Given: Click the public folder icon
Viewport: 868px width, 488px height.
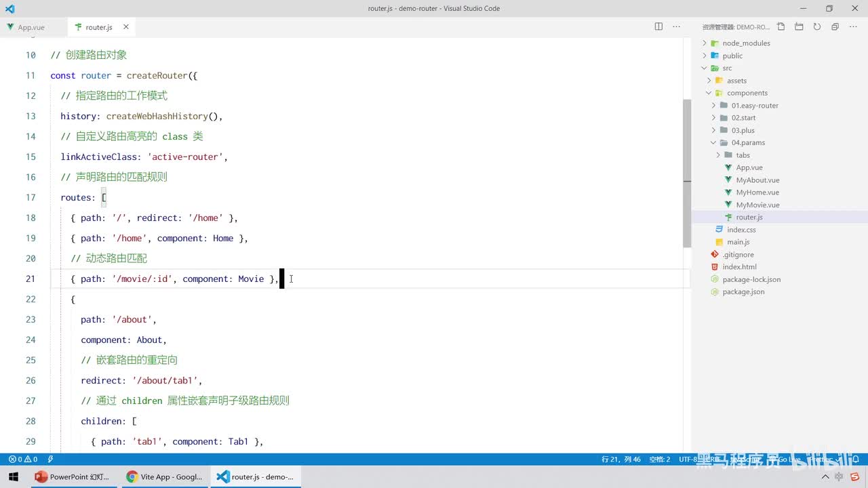Looking at the screenshot, I should [x=715, y=56].
